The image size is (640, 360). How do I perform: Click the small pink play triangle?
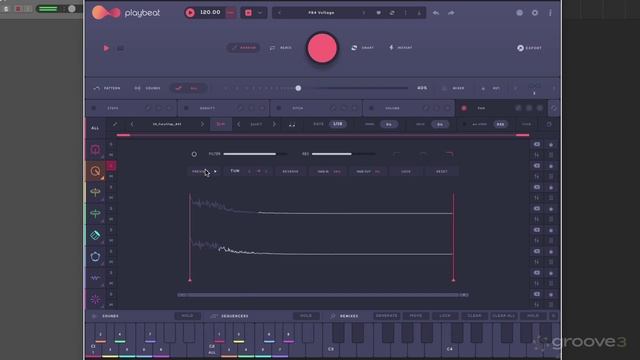coord(106,48)
